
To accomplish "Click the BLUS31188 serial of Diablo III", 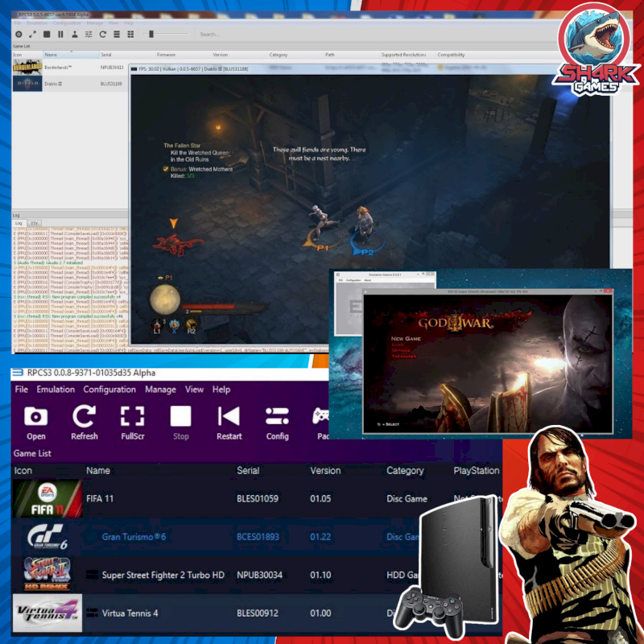I will [x=111, y=84].
